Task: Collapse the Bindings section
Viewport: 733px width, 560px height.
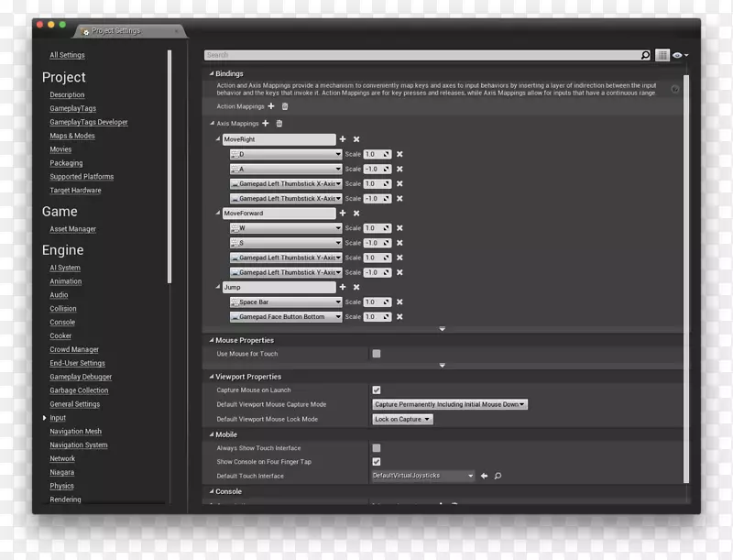Action: 212,73
